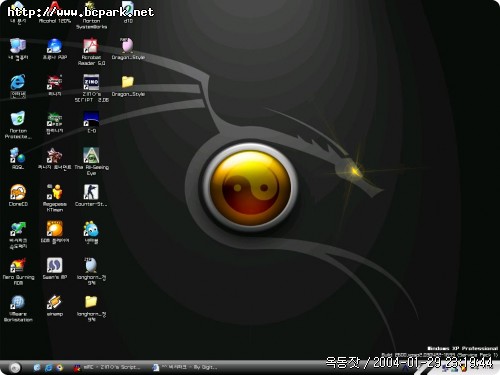Open the d10 file icon
500x375 pixels.
[128, 12]
